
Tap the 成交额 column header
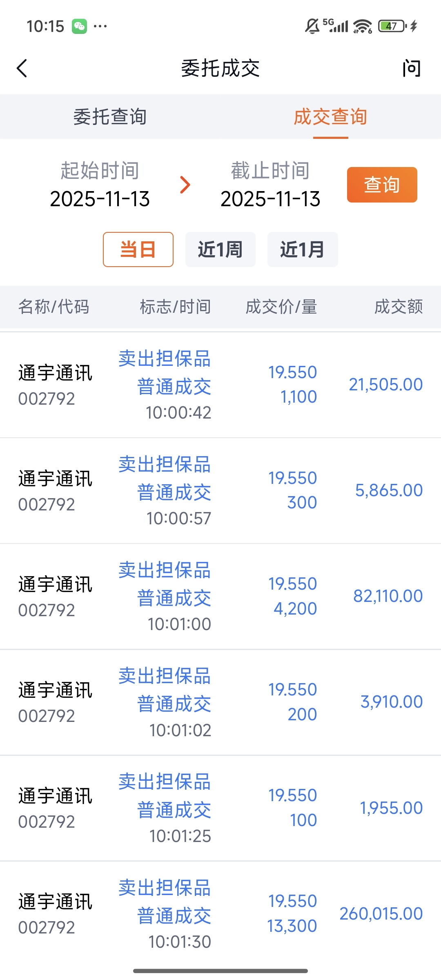pos(399,307)
